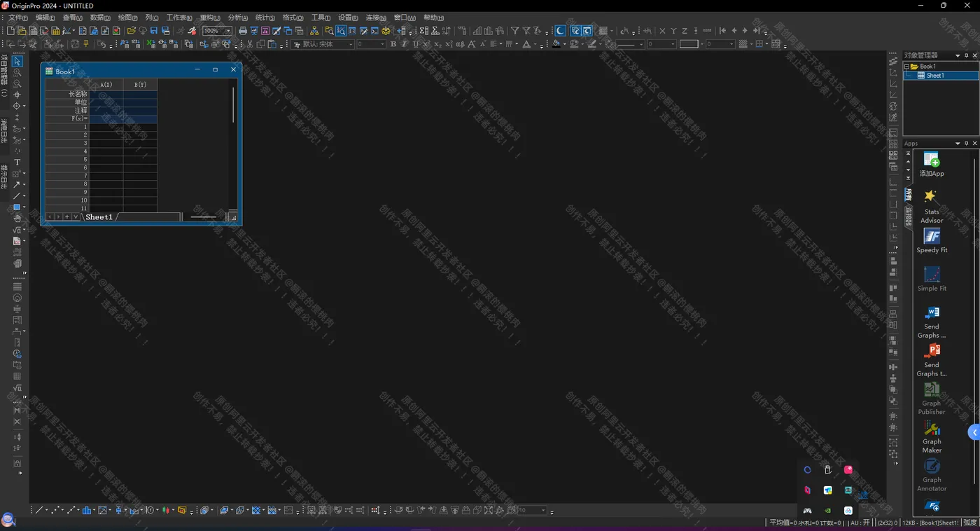980x531 pixels.
Task: Click the Save project floppy icon
Action: (x=153, y=31)
